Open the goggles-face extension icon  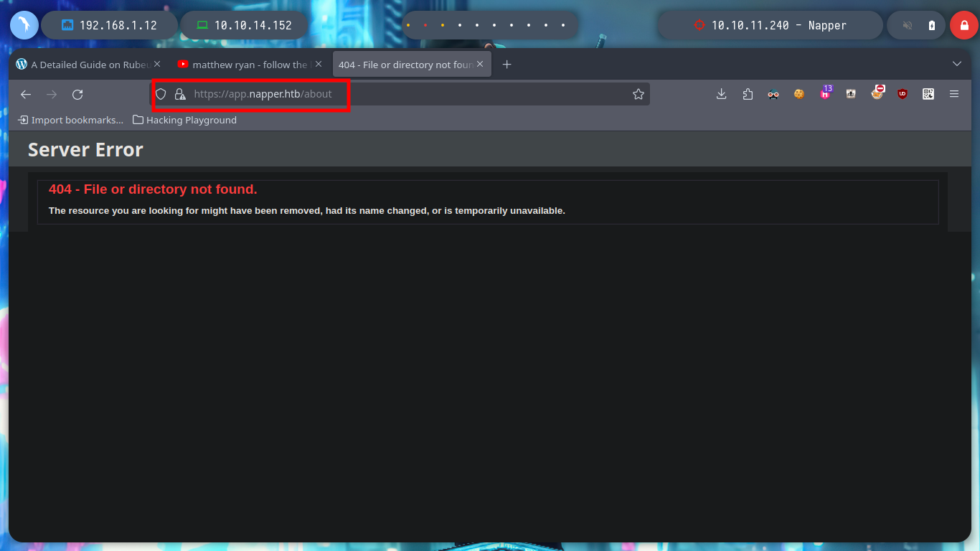(773, 94)
